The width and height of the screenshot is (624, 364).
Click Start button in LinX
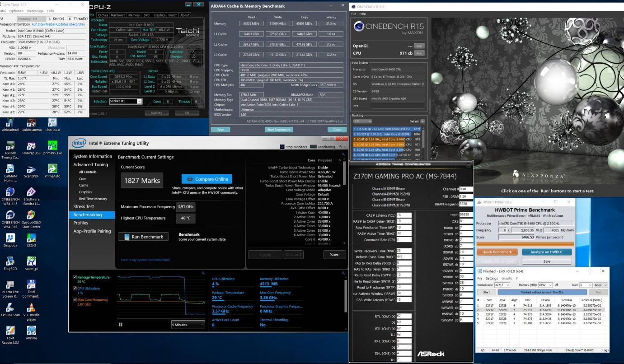pos(486,292)
